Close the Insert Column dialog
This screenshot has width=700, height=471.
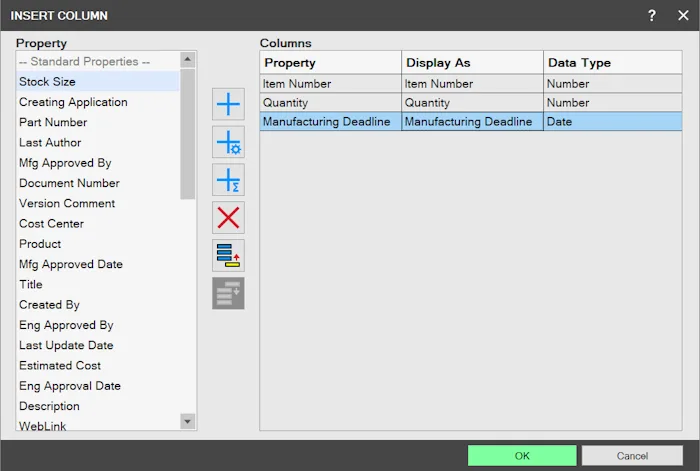(683, 16)
